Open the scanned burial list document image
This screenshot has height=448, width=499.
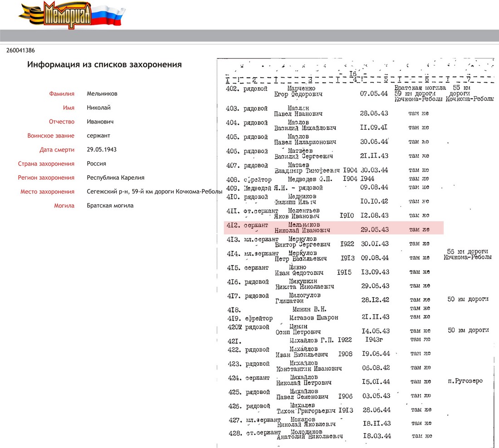click(356, 253)
